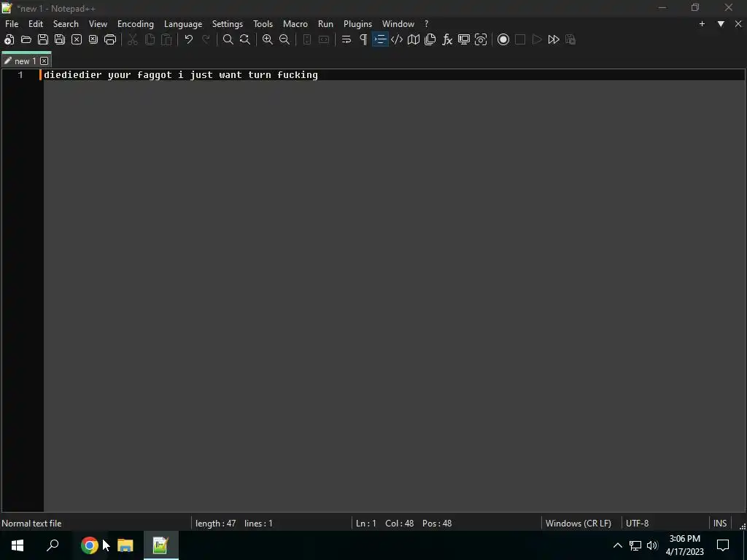Click Run a Macro Multiple Times icon
The width and height of the screenshot is (747, 560).
pyautogui.click(x=554, y=39)
